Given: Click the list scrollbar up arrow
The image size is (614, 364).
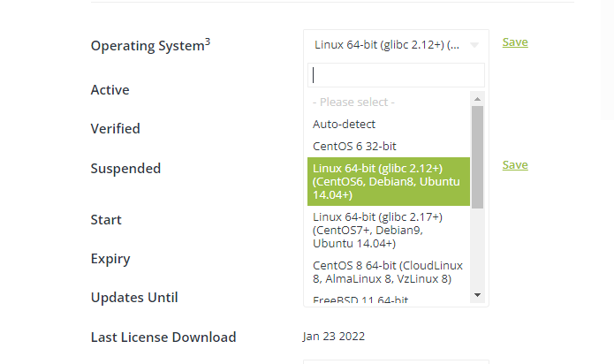Looking at the screenshot, I should (x=477, y=99).
